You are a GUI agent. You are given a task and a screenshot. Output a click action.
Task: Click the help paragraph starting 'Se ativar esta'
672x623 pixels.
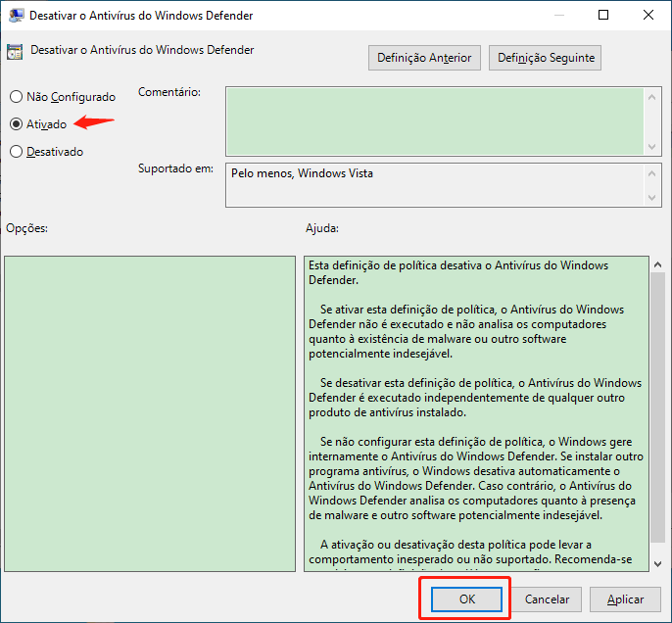(466, 331)
